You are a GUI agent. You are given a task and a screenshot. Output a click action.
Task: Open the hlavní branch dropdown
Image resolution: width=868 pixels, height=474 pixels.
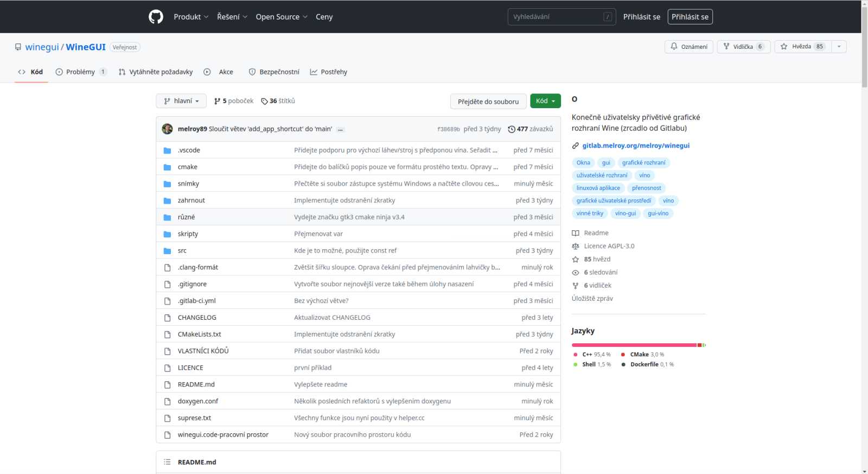[181, 101]
